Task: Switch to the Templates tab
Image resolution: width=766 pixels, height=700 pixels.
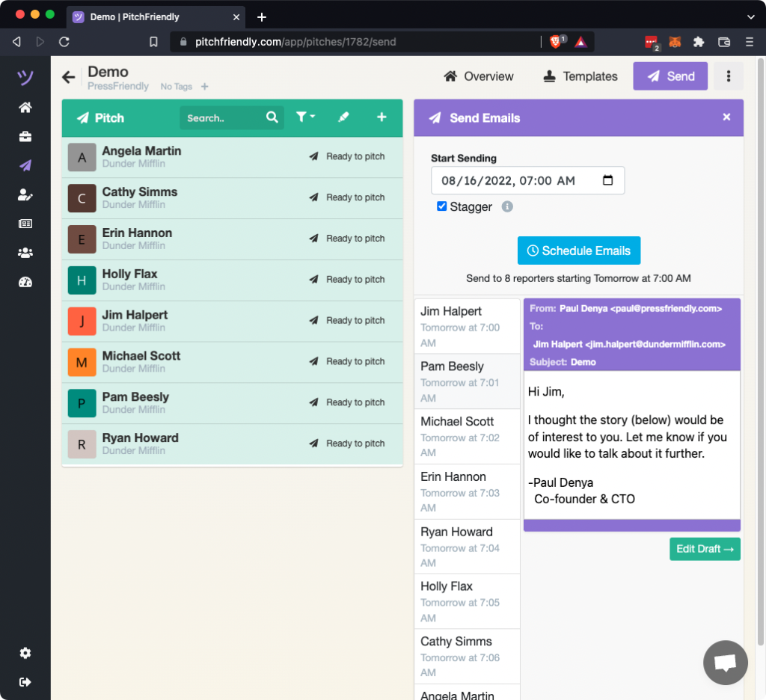Action: coord(580,76)
